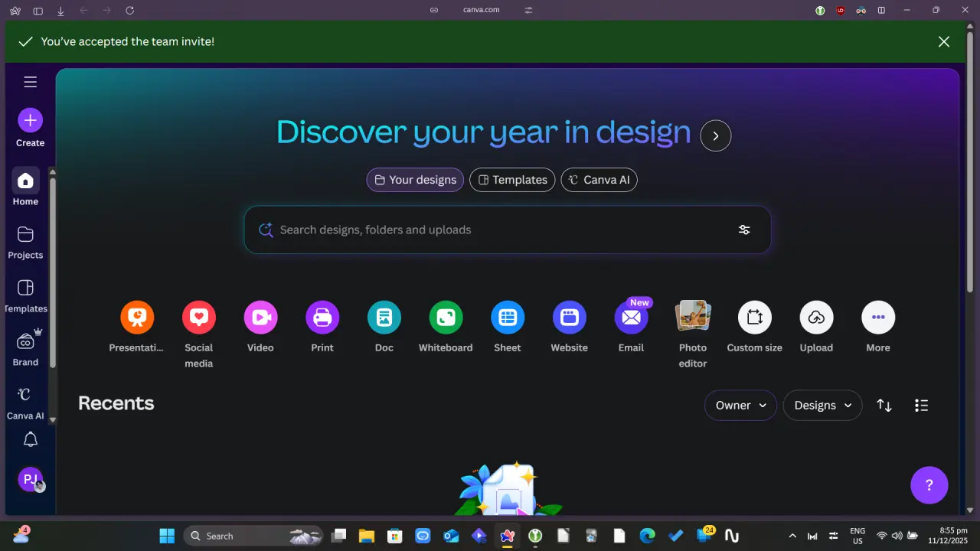Switch to the Canva AI tab

point(599,180)
